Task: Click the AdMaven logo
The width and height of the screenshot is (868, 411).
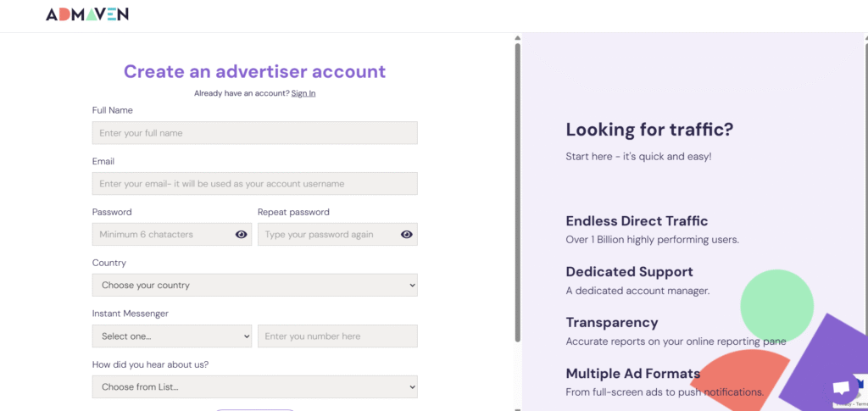Action: [87, 14]
